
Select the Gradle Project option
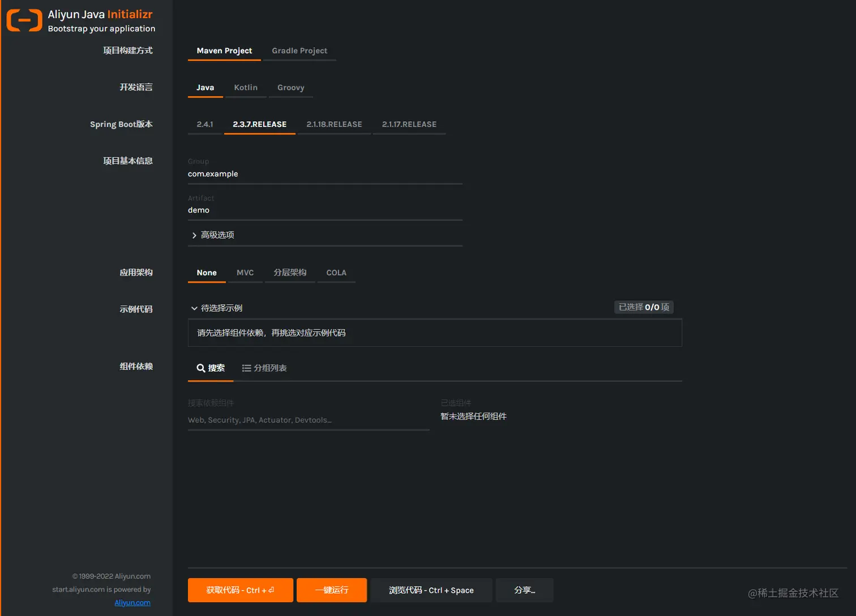299,50
